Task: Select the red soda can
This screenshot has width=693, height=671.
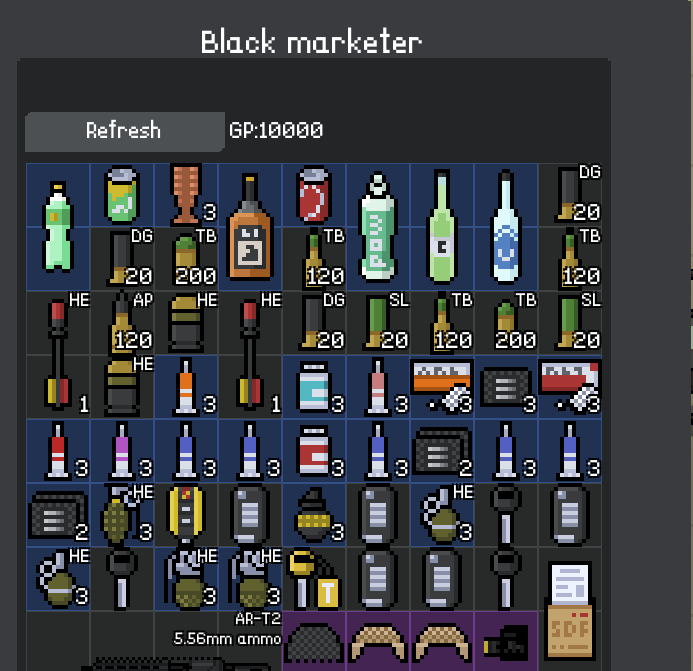Action: coord(314,195)
